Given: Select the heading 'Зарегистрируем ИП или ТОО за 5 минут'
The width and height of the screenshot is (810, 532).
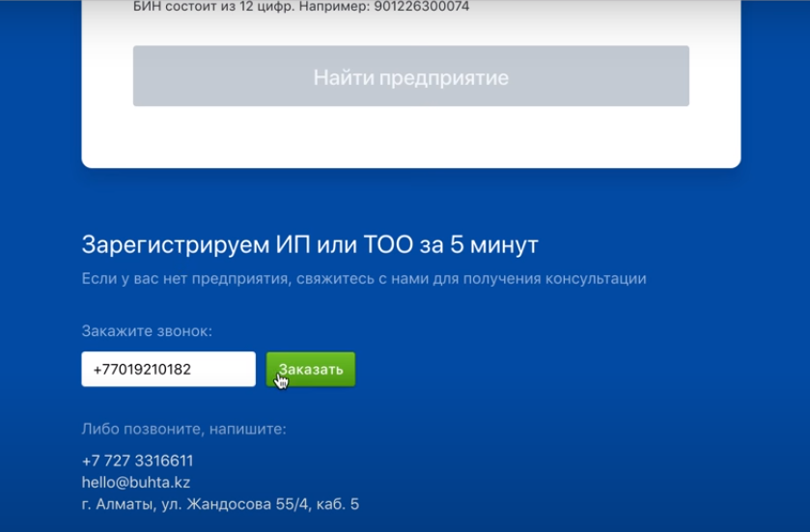Looking at the screenshot, I should pyautogui.click(x=310, y=244).
